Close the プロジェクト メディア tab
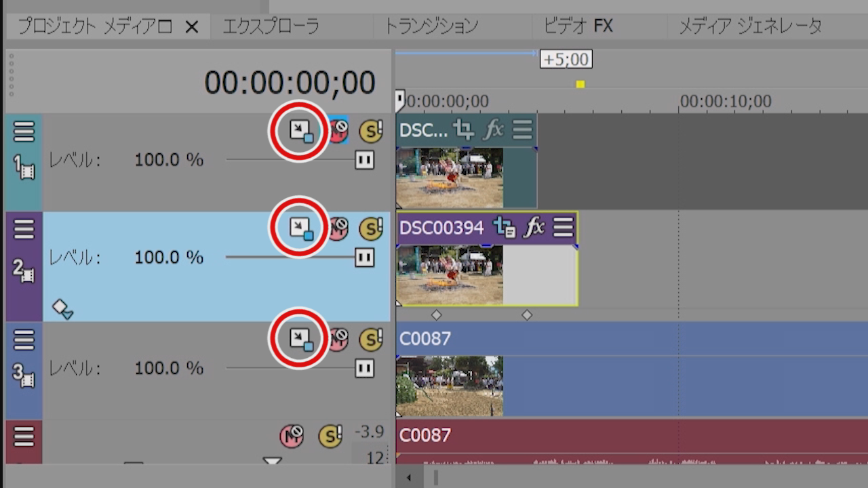This screenshot has width=868, height=488. pos(192,27)
